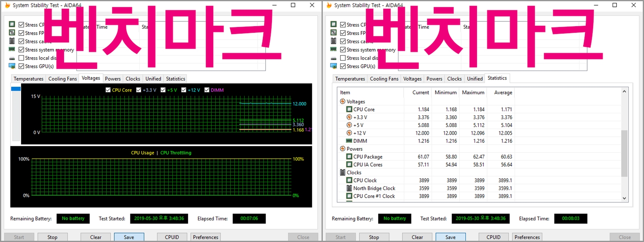Open Temperatures tab in right window
Image resolution: width=644 pixels, height=242 pixels.
350,79
